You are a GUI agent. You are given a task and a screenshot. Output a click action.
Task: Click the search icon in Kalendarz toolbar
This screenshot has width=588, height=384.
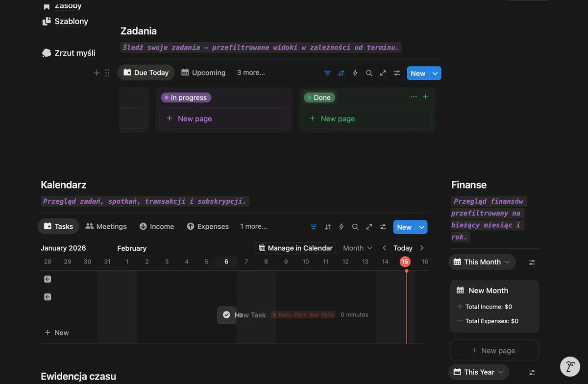click(355, 227)
